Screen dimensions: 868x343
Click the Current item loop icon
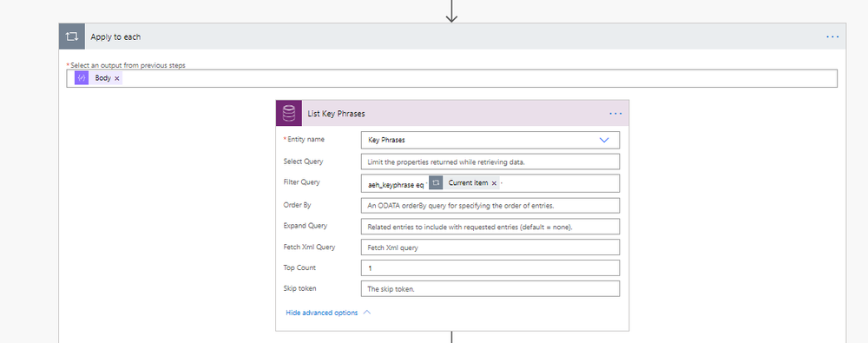click(x=436, y=183)
